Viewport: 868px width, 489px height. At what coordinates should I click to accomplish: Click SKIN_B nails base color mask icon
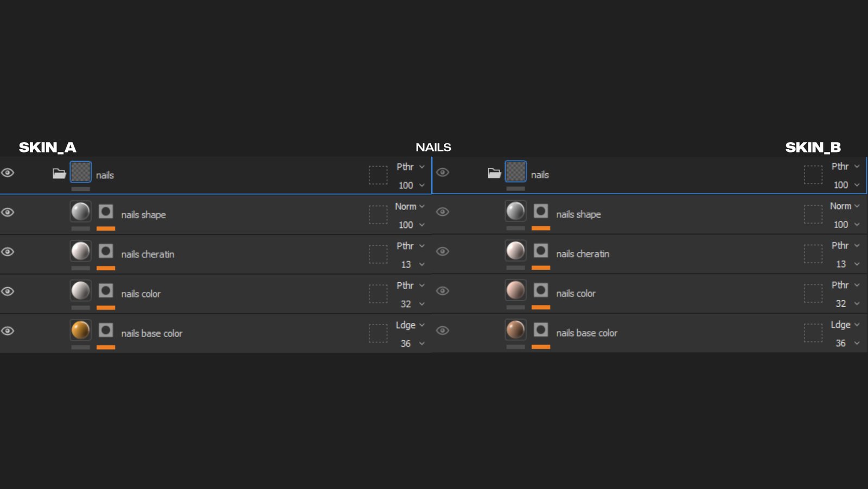(541, 329)
